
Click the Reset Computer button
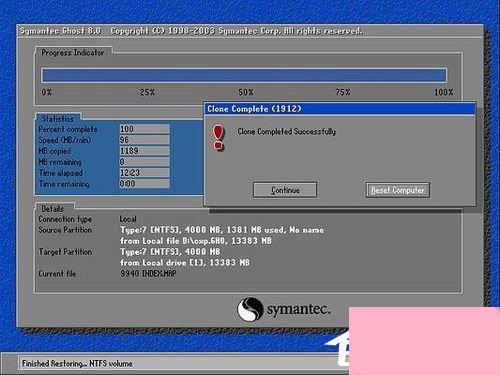pyautogui.click(x=398, y=190)
